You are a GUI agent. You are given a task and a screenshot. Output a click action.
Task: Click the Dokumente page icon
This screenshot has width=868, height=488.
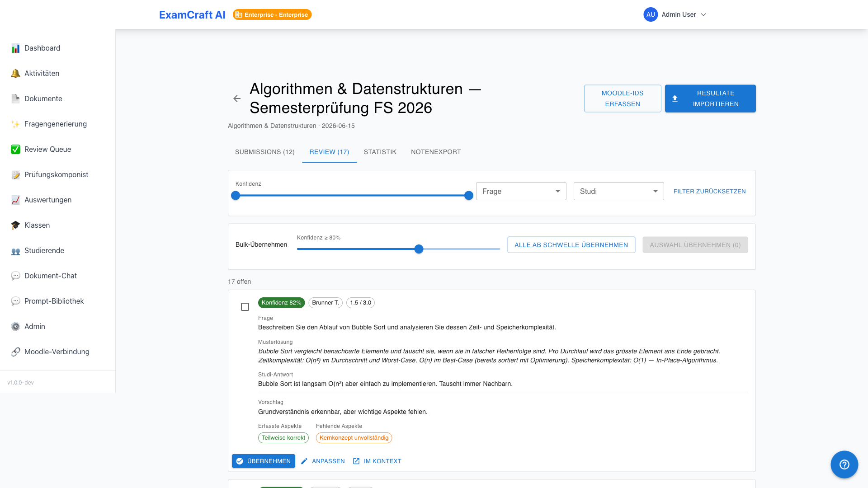[15, 99]
